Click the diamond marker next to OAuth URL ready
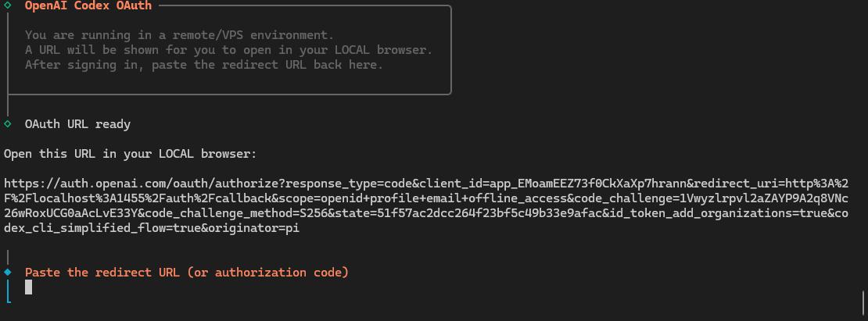 click(8, 123)
